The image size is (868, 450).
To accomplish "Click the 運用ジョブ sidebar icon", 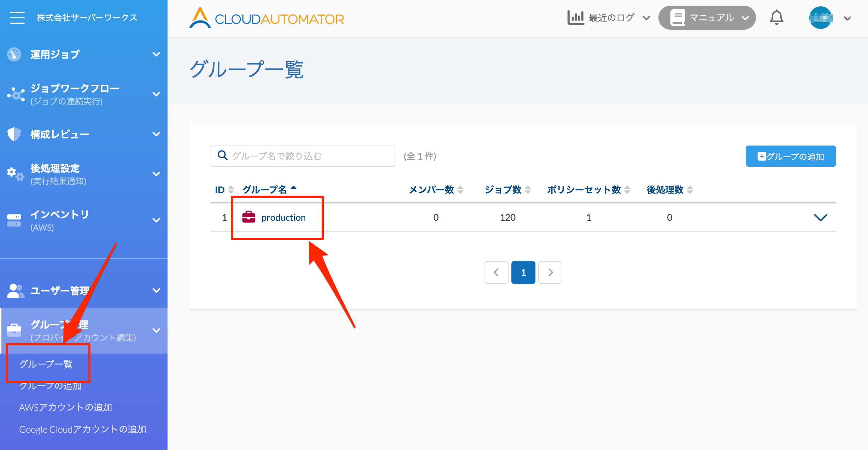I will 14,54.
